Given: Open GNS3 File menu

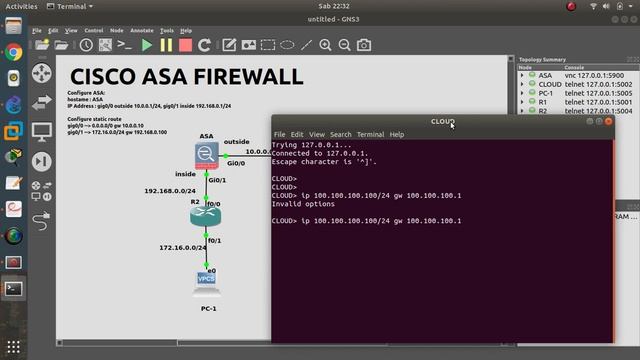Looking at the screenshot, I should (x=37, y=31).
